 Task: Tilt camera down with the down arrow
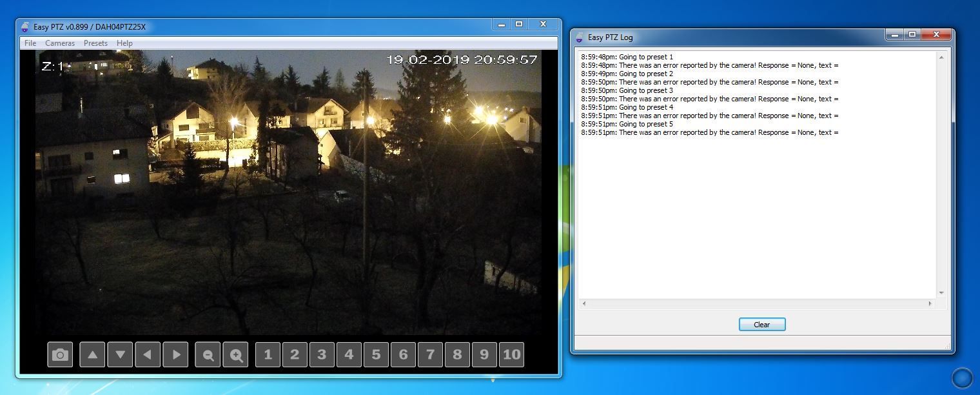point(120,355)
